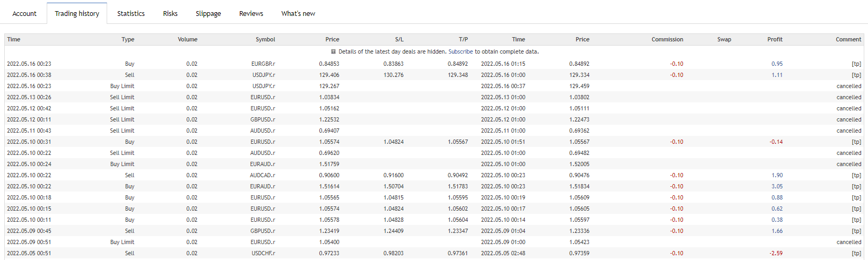This screenshot has height=260, width=868.
Task: Click the GBPUSD.r Sell Limit symbol cell
Action: coord(263,119)
